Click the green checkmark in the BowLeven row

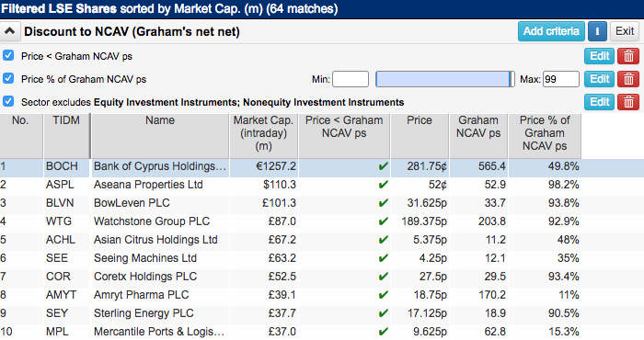pos(384,203)
